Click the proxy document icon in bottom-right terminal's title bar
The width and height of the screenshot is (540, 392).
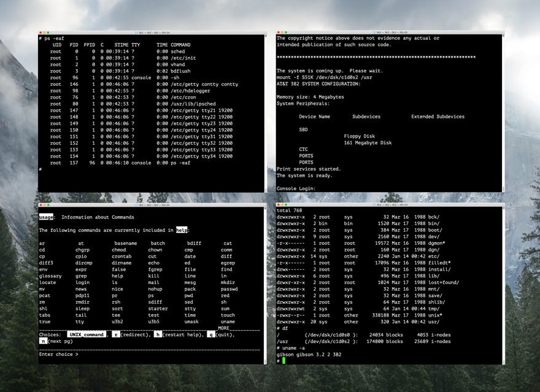pos(374,205)
